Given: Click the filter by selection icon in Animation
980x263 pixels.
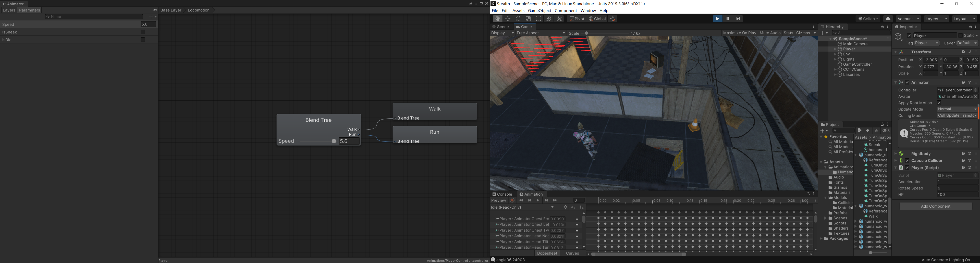Looking at the screenshot, I should tap(565, 207).
